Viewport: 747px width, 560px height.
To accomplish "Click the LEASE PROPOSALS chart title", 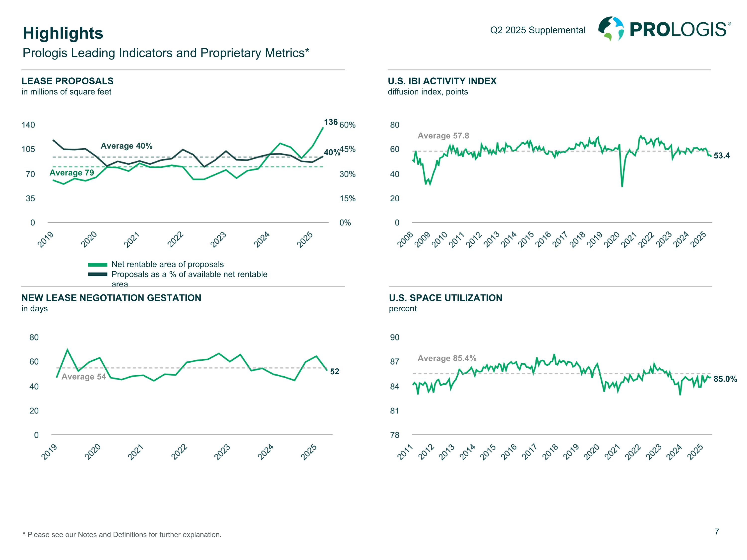I will point(67,81).
